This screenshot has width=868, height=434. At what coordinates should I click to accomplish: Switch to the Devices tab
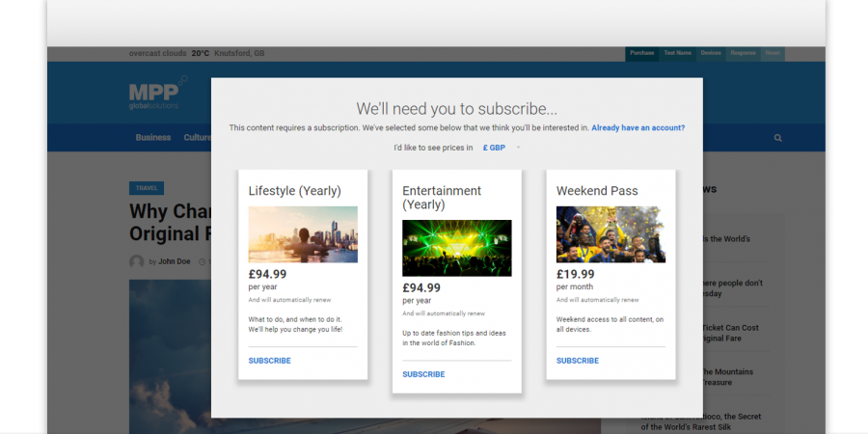click(710, 53)
